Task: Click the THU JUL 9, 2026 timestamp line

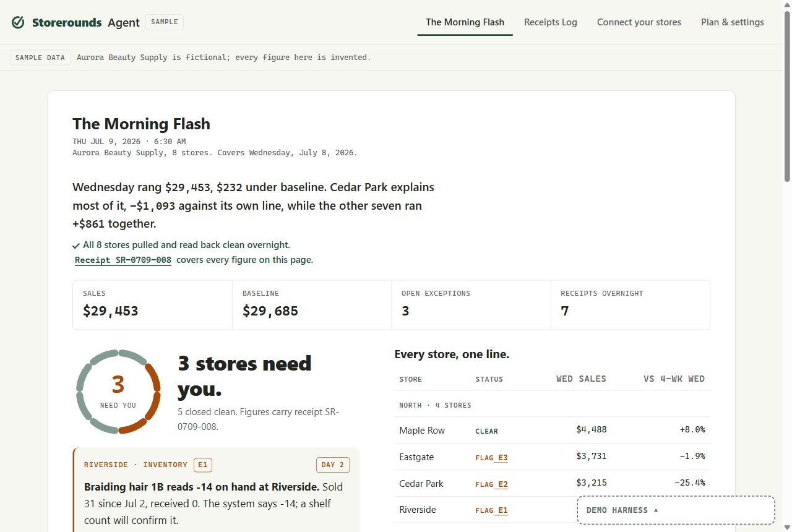Action: click(129, 142)
